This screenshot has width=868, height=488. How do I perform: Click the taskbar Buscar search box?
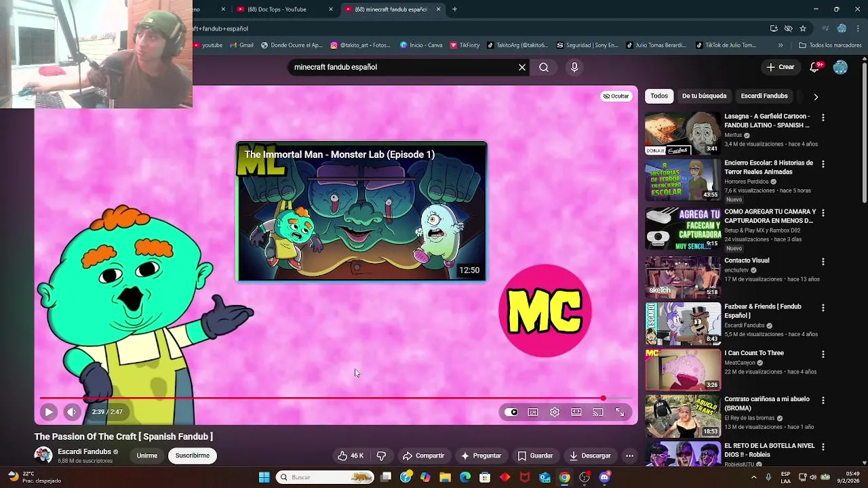[326, 477]
